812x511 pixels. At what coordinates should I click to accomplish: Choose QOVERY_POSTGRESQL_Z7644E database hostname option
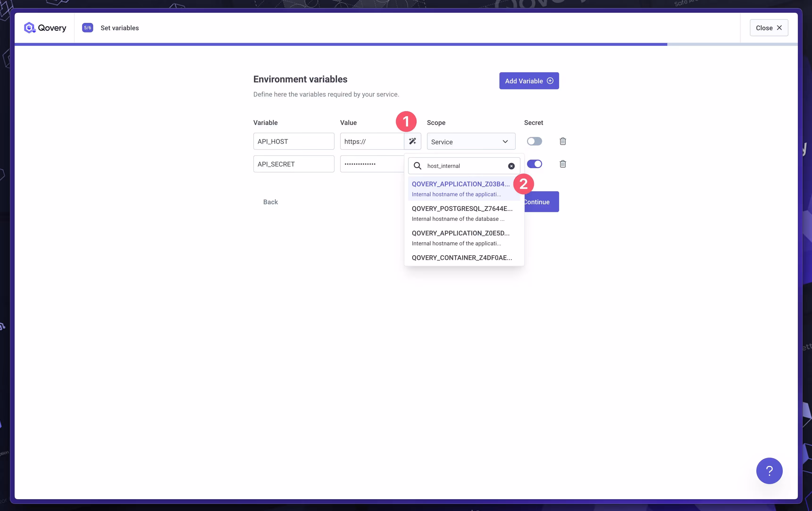[x=462, y=213]
